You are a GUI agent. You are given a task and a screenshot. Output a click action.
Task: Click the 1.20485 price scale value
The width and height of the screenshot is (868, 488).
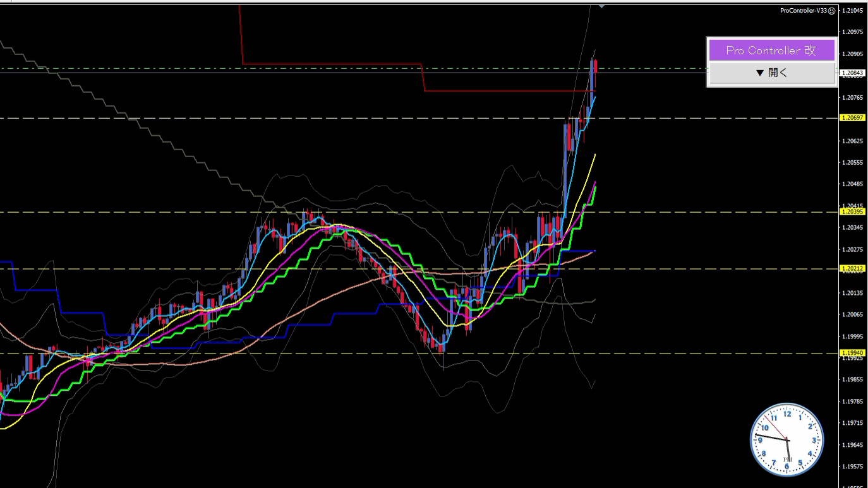pyautogui.click(x=853, y=184)
